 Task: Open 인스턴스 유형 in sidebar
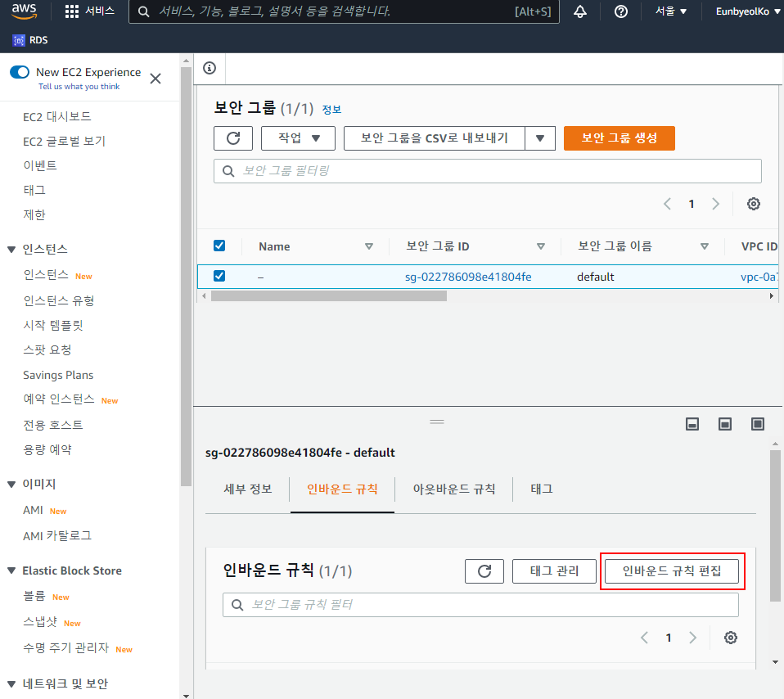click(x=58, y=300)
